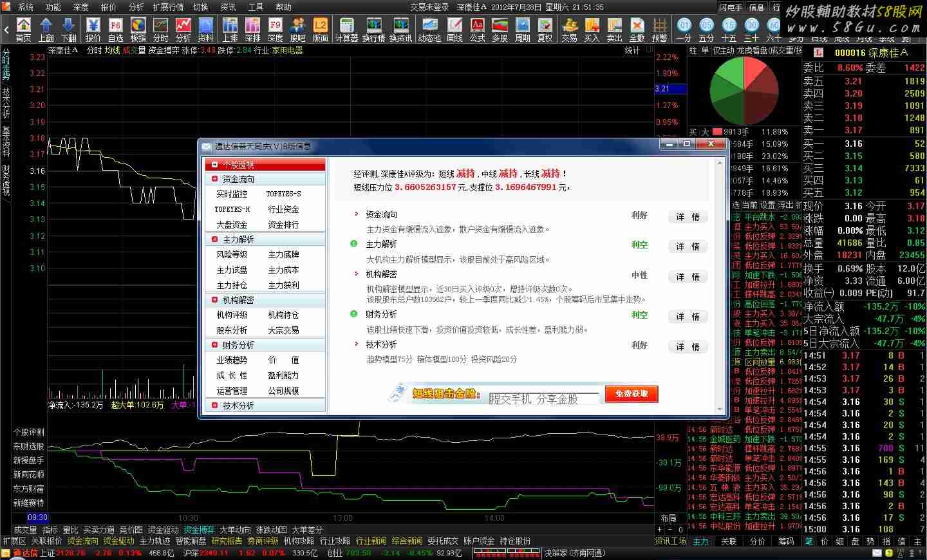Open the 主力成本 link in sidebar
The width and height of the screenshot is (927, 560).
coord(283,270)
